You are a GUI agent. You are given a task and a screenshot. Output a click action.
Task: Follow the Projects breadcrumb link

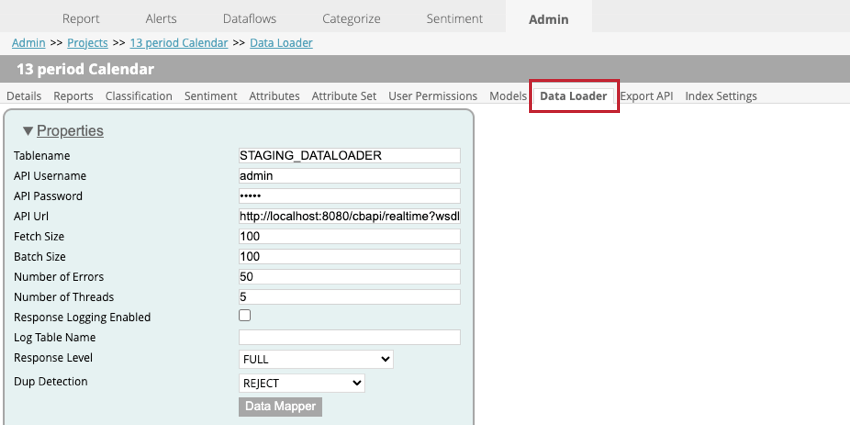click(87, 43)
